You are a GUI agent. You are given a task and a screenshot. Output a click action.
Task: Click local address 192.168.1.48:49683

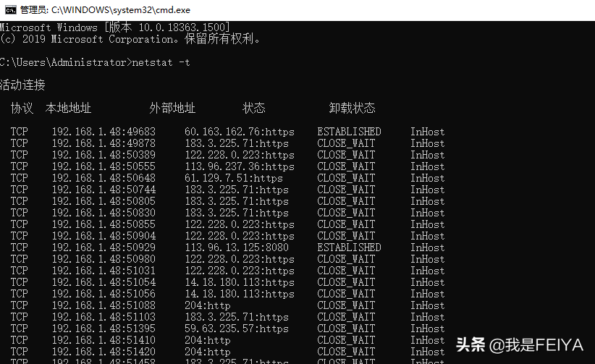click(104, 132)
